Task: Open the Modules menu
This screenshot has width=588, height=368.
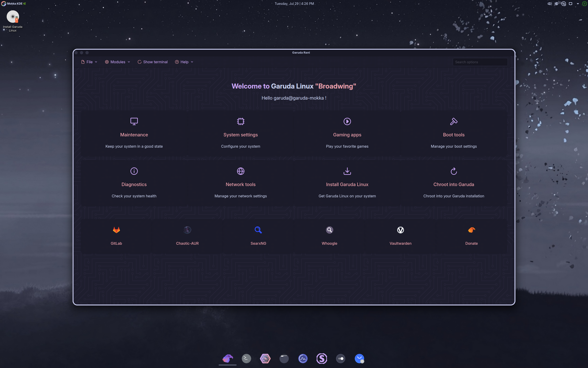Action: coord(118,62)
